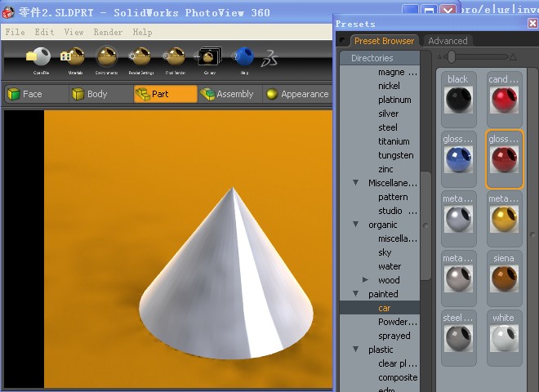This screenshot has height=392, width=539.
Task: Open the Edit menu
Action: tap(44, 32)
